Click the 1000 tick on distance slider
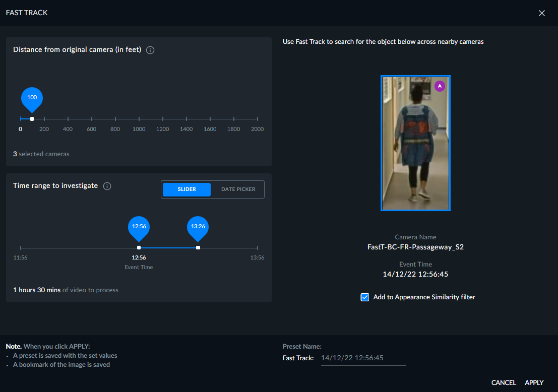The width and height of the screenshot is (558, 392). pos(139,119)
